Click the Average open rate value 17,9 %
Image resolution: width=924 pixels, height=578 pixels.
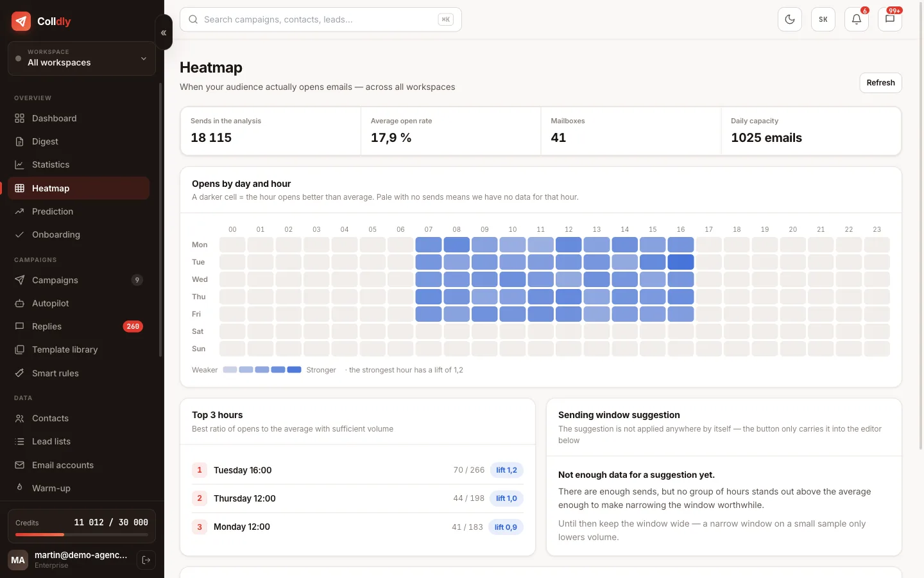[x=391, y=138]
